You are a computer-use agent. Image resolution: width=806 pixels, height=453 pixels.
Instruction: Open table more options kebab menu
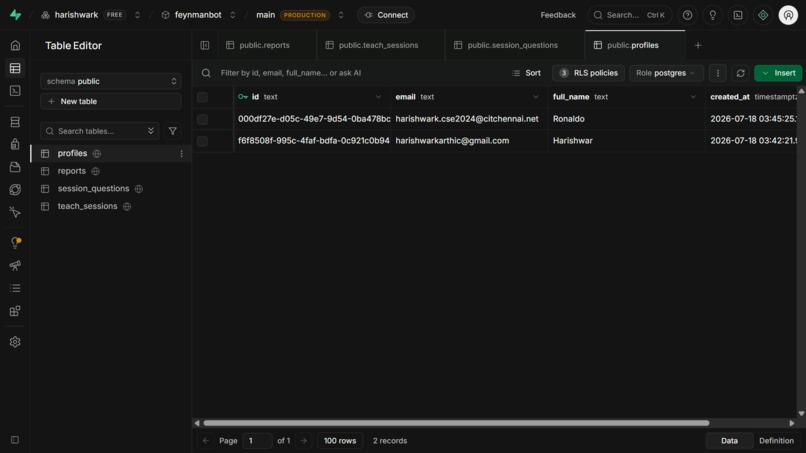pyautogui.click(x=718, y=73)
